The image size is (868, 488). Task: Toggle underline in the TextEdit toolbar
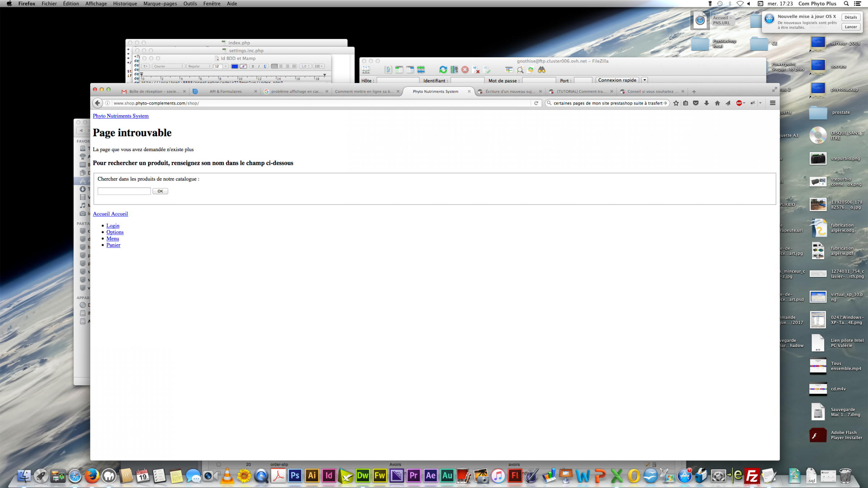[x=265, y=66]
